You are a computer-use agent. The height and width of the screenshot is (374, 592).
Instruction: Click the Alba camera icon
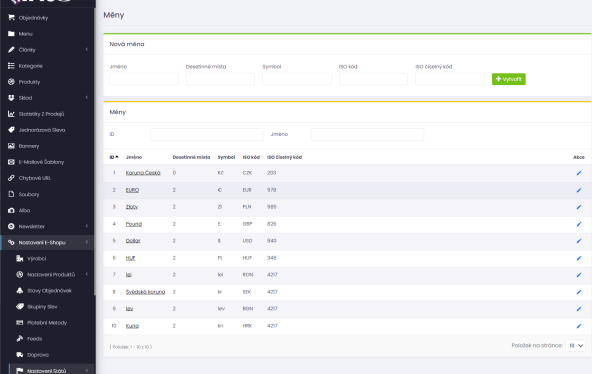point(11,210)
